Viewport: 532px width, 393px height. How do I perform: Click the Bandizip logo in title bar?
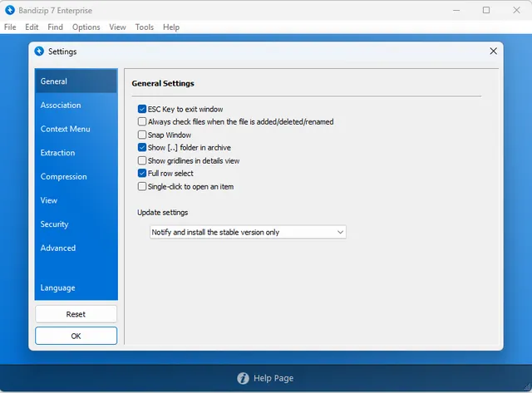10,10
